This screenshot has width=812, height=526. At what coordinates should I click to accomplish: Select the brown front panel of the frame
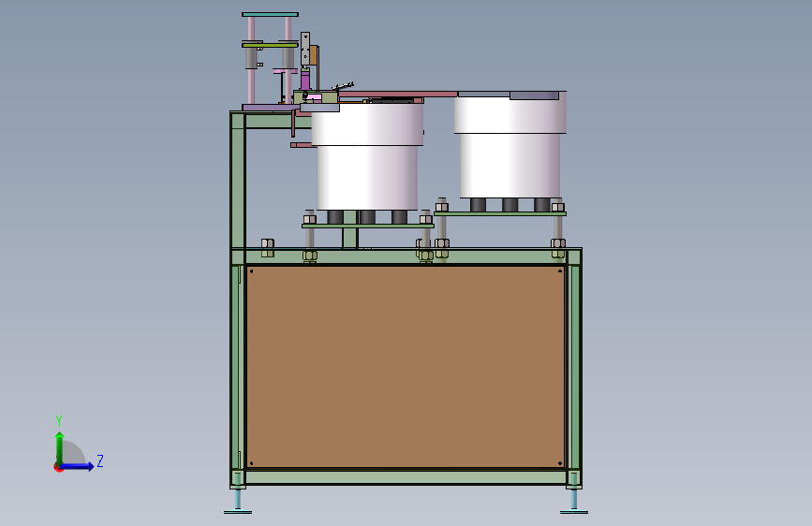tap(405, 367)
